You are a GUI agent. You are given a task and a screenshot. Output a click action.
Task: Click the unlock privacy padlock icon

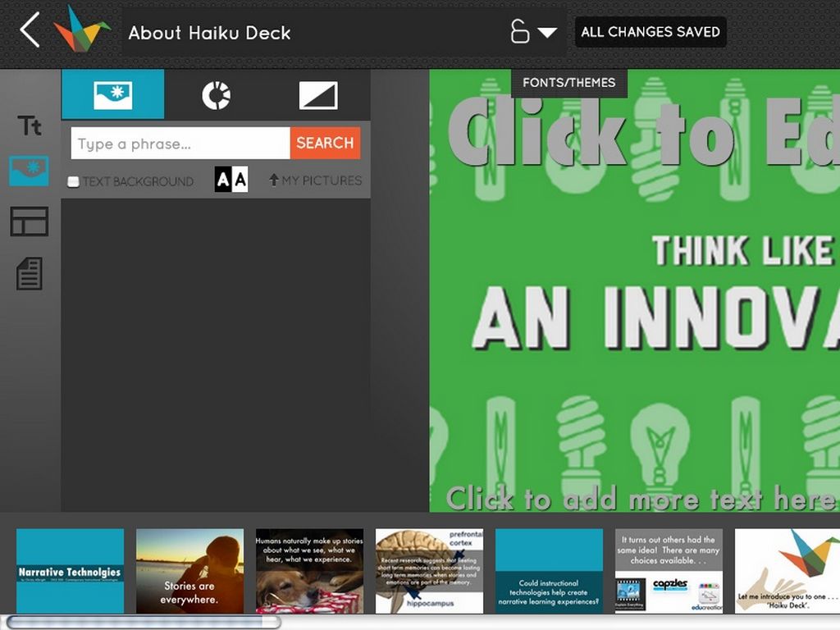click(x=519, y=32)
